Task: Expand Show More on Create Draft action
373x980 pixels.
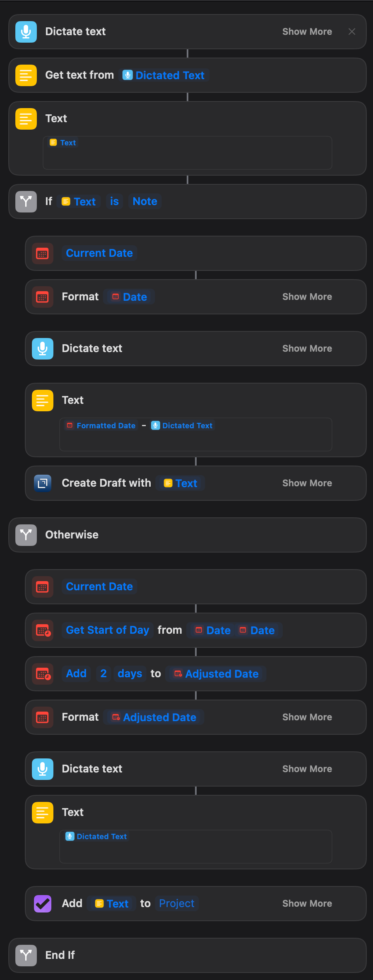Action: click(307, 483)
